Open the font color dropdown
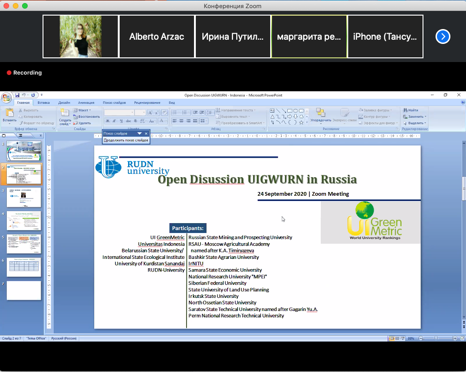Viewport: 466px width, 372px height. [x=162, y=121]
